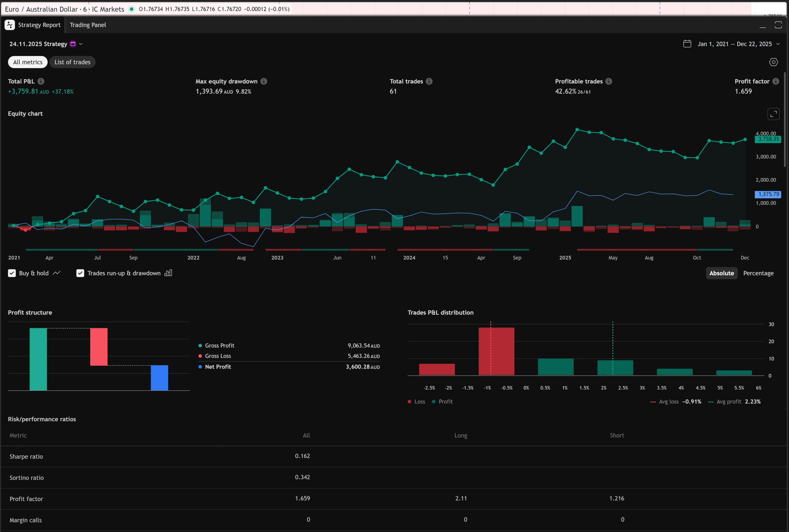Viewport: 789px width, 532px height.
Task: Uncheck the Buy & hold checkbox
Action: click(12, 273)
